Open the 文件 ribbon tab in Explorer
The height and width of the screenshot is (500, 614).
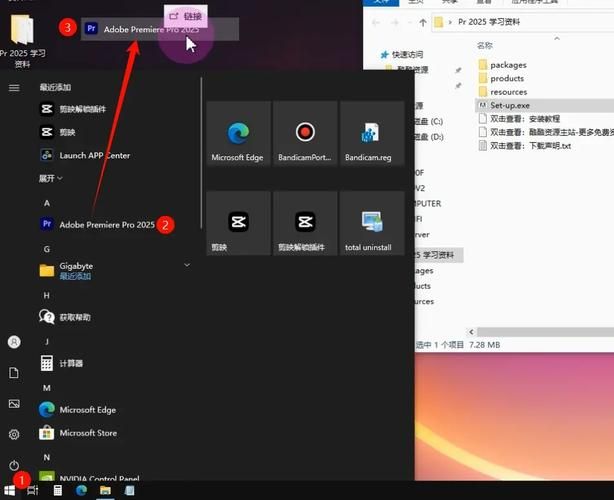381,2
